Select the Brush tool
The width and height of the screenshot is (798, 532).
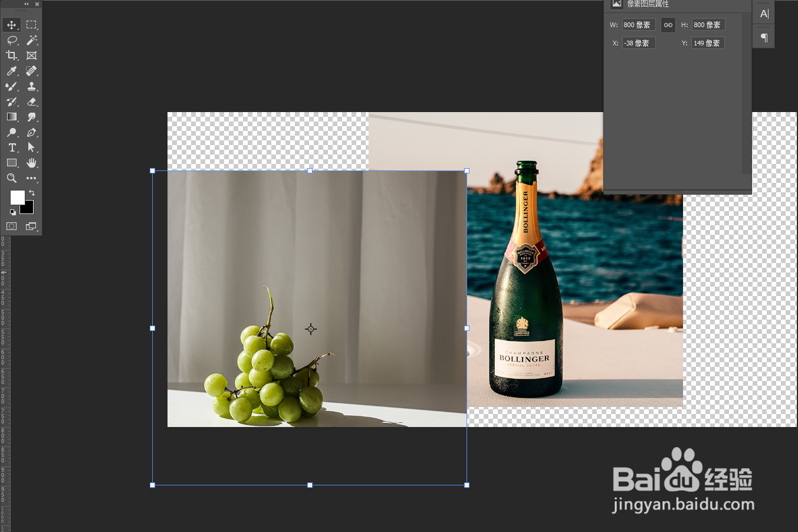click(x=12, y=86)
